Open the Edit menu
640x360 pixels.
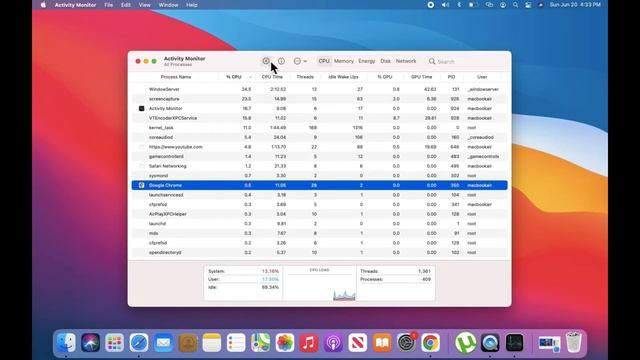point(126,5)
